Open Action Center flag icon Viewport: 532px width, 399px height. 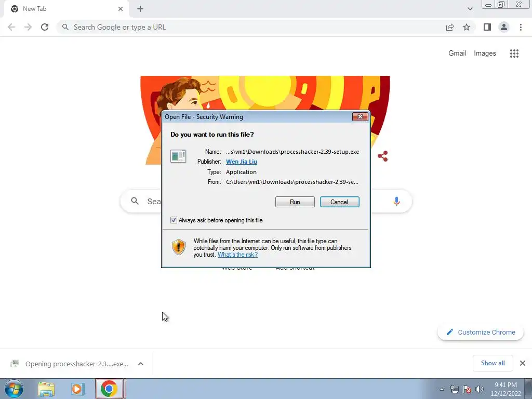click(x=467, y=389)
